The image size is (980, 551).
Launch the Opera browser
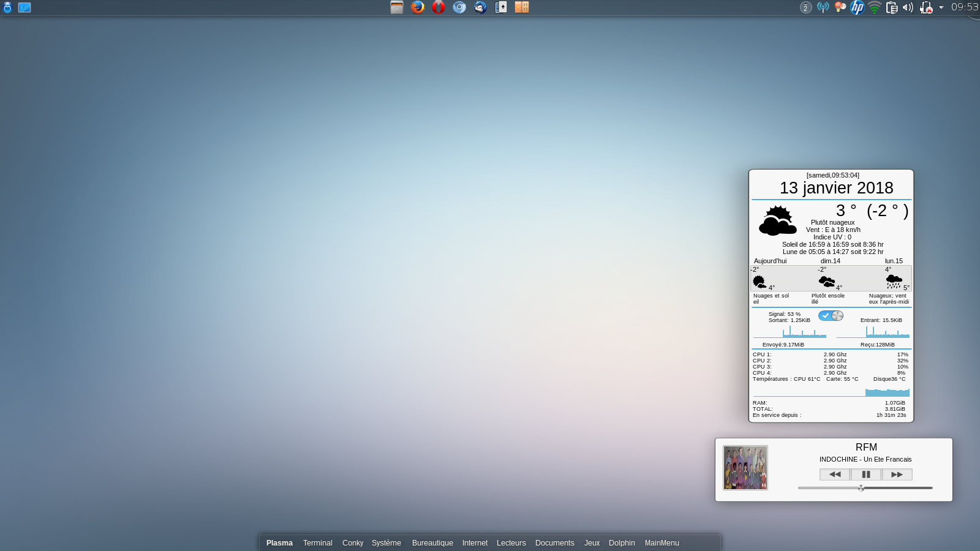[439, 7]
